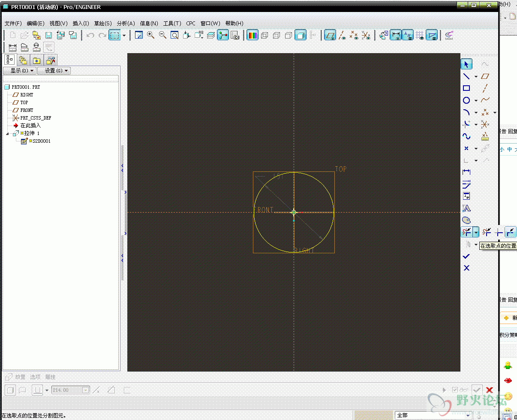
Task: Open selection box dropdown arrow in toolbar
Action: click(x=124, y=36)
